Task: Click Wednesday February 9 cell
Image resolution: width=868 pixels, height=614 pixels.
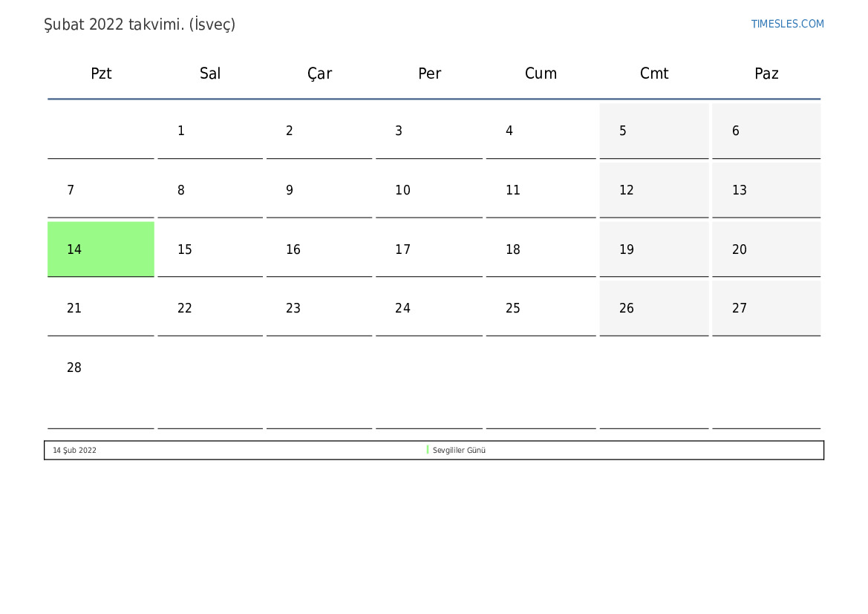Action: [x=319, y=191]
